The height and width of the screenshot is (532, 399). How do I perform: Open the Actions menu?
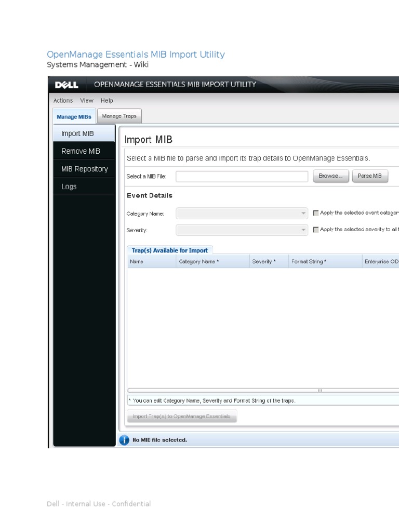63,101
